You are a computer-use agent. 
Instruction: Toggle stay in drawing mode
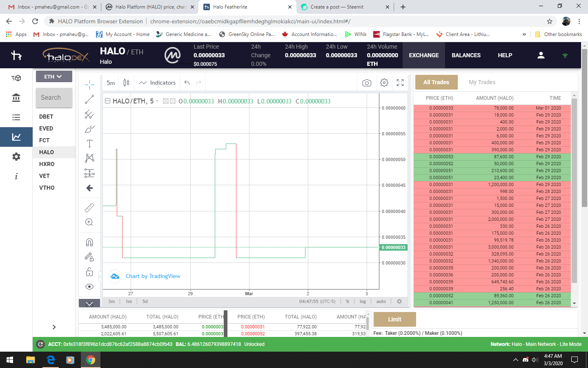tap(89, 257)
